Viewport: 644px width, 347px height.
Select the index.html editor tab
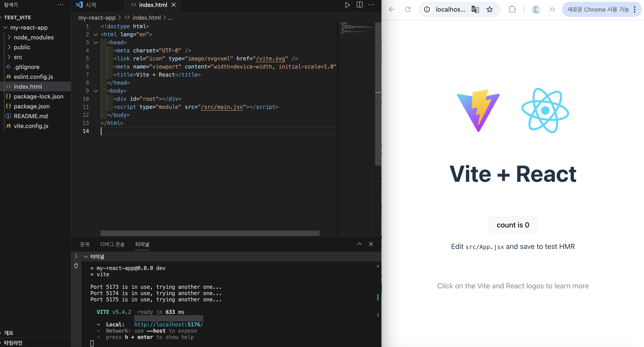[153, 5]
